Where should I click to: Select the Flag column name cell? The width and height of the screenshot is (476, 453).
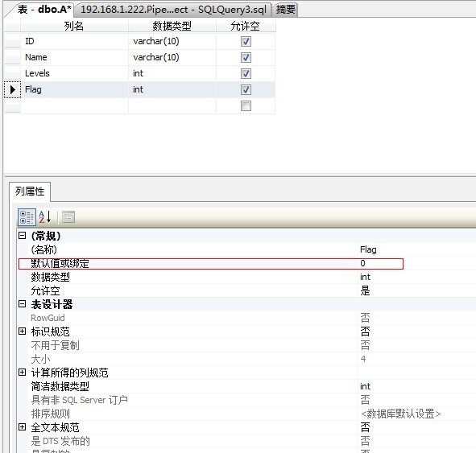74,90
